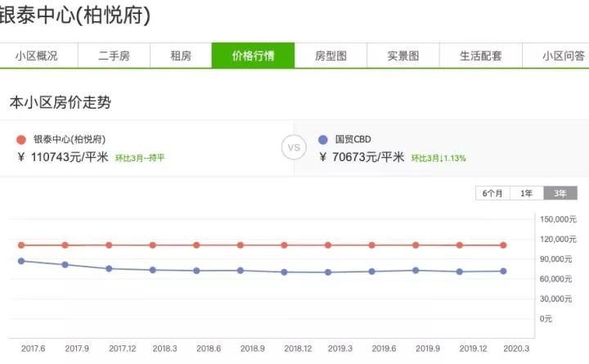Open the 小区问答 tab

point(556,56)
